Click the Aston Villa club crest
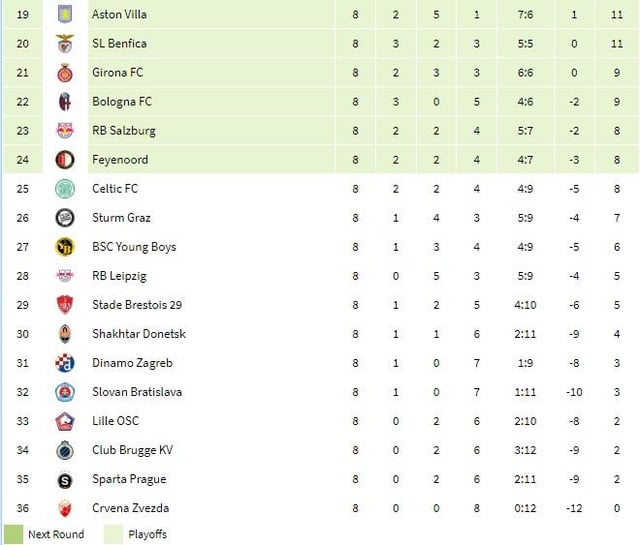 coord(65,15)
